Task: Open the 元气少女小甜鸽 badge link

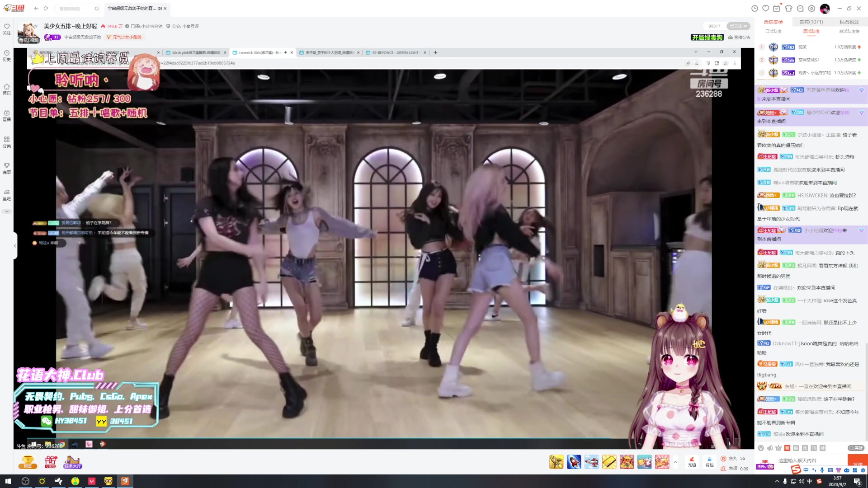Action: 124,37
